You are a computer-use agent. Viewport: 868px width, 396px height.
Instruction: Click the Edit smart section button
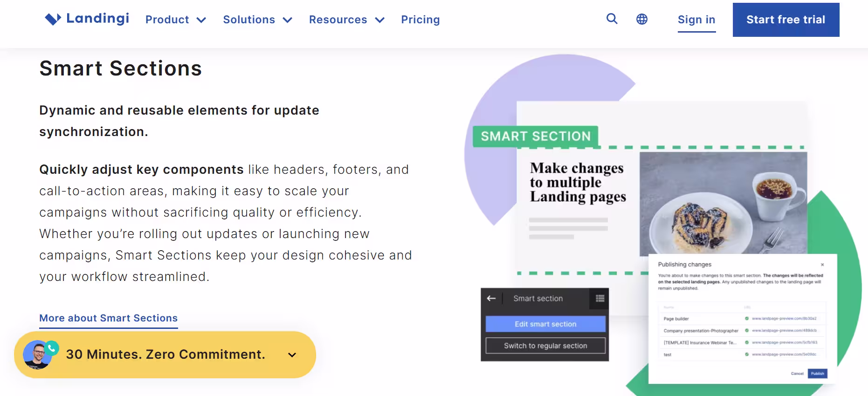[x=545, y=324]
